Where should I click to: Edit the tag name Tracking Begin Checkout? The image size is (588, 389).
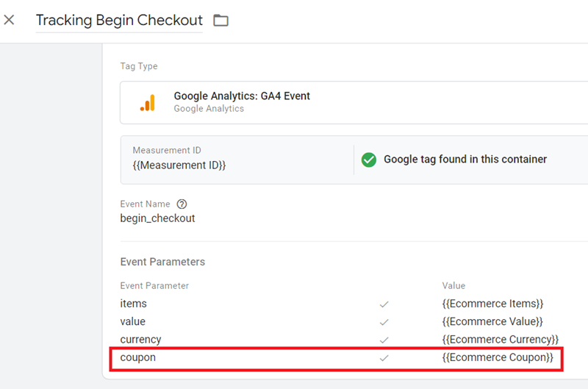point(119,21)
